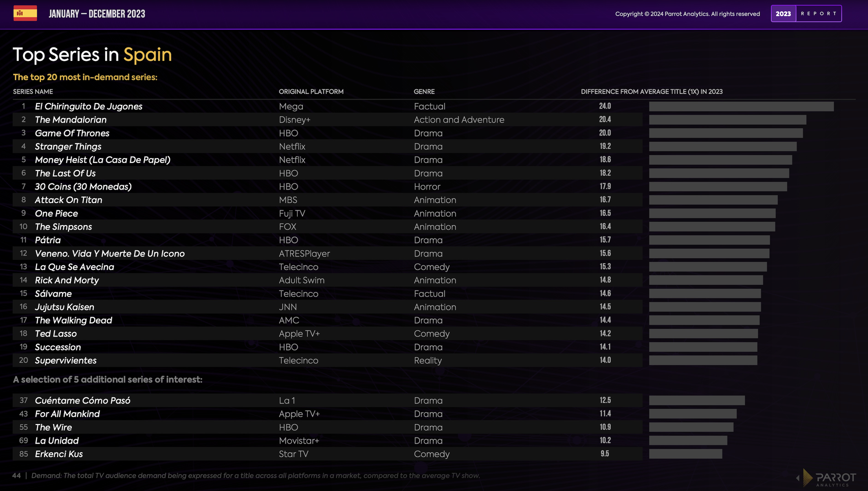The width and height of the screenshot is (868, 491).
Task: Click the 2023 Report badge
Action: coord(806,13)
